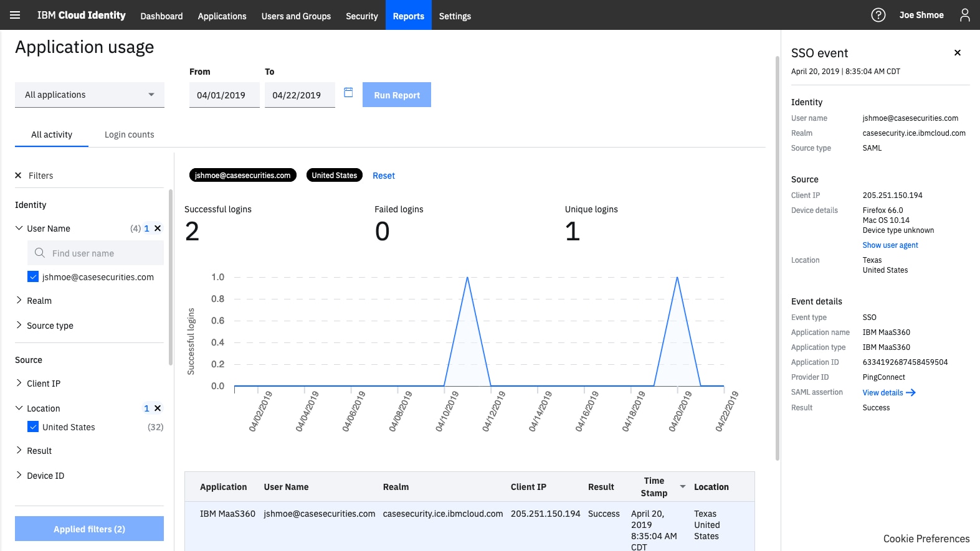Click the chart peak at 04/20/2019
This screenshot has height=551, width=980.
pos(677,278)
